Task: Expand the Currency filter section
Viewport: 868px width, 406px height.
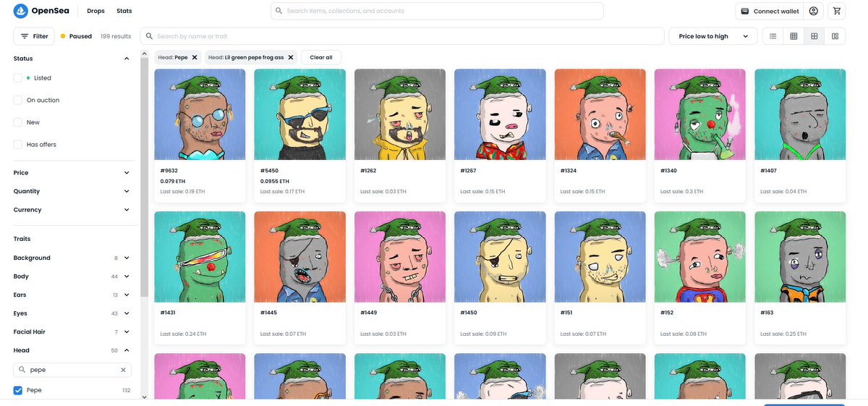Action: [x=127, y=210]
